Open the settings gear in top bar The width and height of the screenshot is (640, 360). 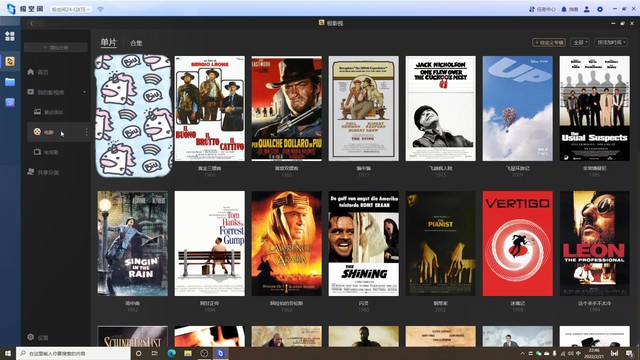(x=600, y=9)
